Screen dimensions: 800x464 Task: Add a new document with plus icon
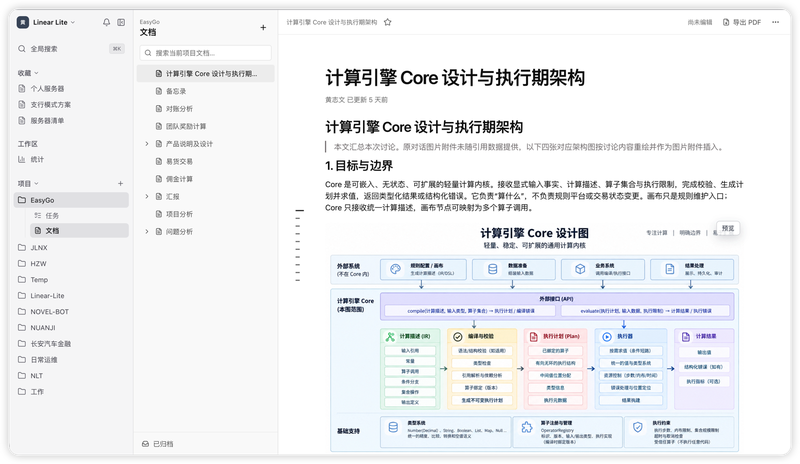[x=263, y=28]
